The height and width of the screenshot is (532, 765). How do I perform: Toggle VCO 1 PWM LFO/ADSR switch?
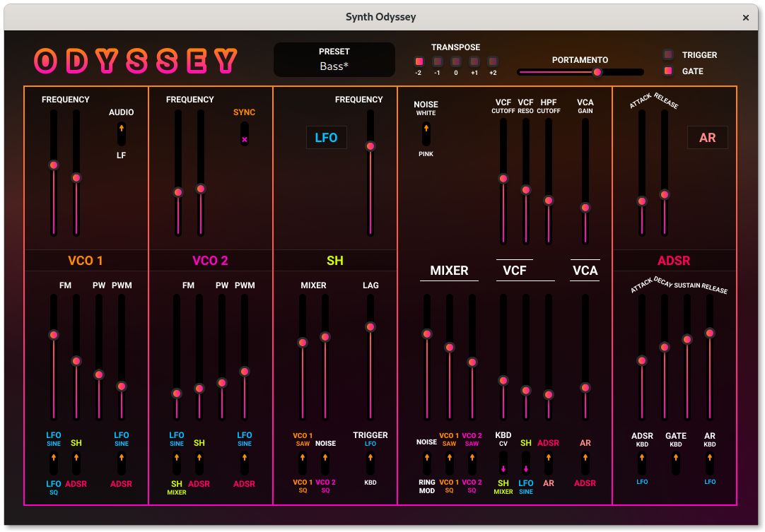pyautogui.click(x=122, y=463)
